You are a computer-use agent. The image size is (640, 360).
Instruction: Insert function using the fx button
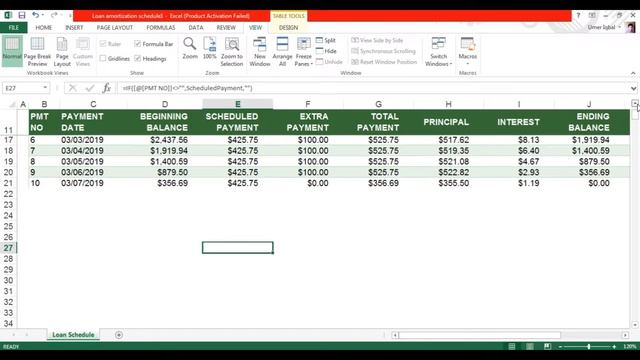click(x=107, y=88)
